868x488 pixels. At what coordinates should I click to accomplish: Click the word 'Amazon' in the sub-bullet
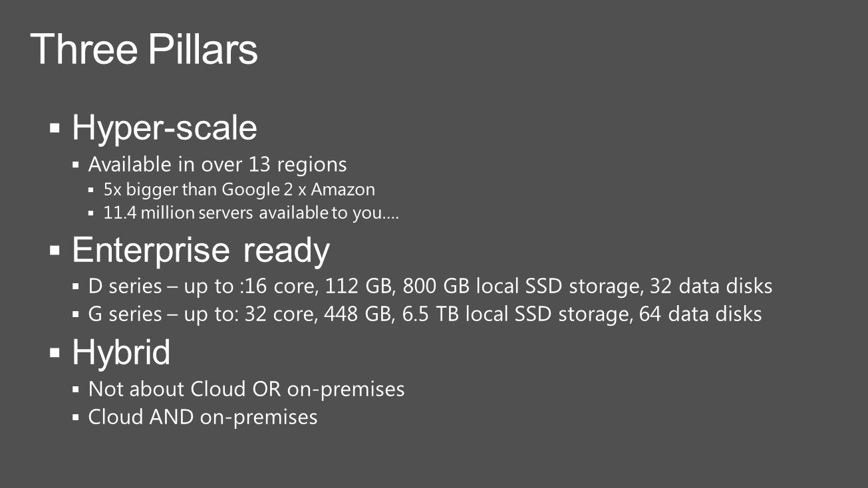click(x=343, y=189)
